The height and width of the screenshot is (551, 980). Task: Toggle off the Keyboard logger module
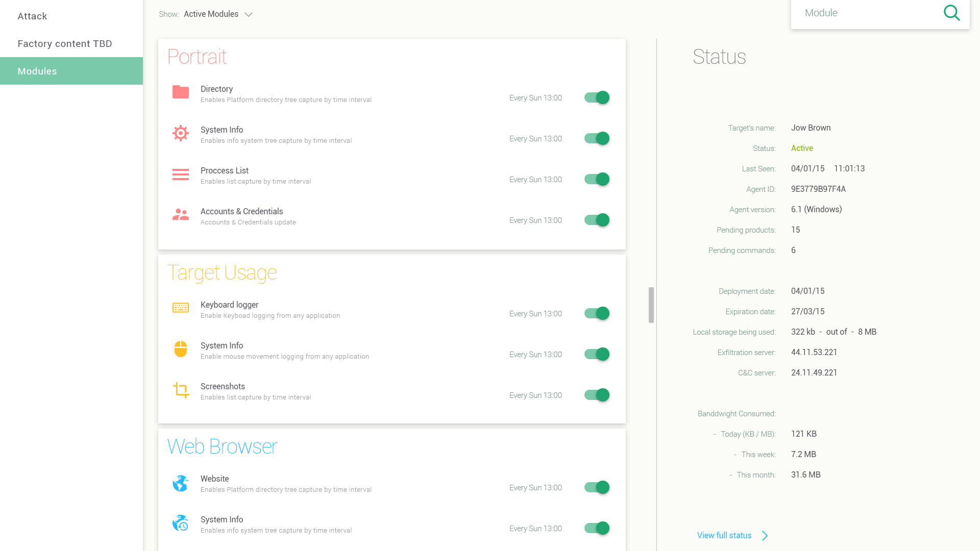tap(596, 313)
